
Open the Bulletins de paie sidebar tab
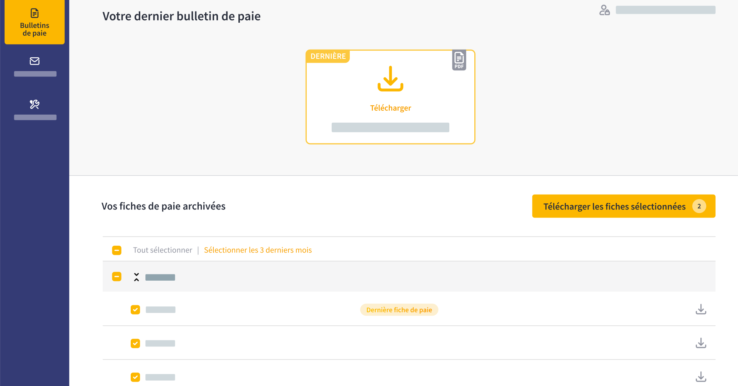pos(34,22)
